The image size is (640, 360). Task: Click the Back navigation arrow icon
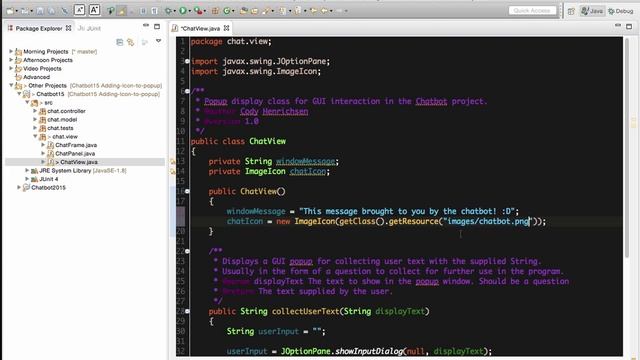[x=324, y=11]
